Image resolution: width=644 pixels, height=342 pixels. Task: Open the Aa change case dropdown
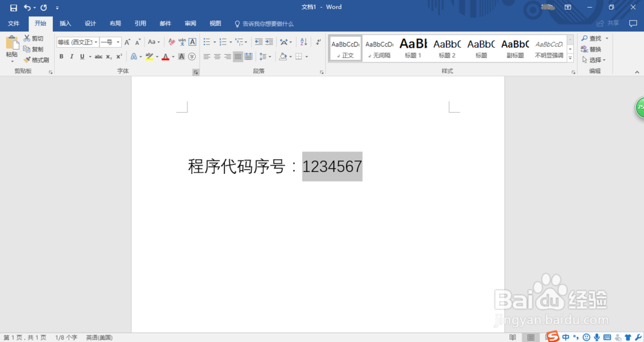[154, 42]
